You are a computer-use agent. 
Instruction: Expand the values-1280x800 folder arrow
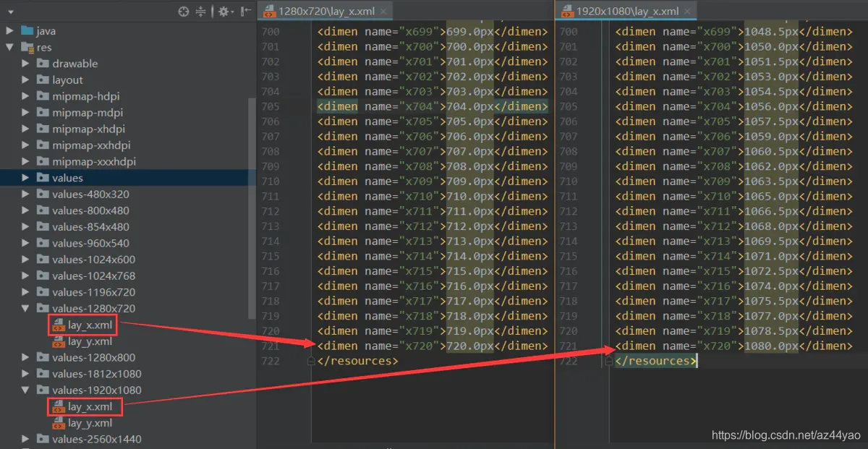point(26,357)
